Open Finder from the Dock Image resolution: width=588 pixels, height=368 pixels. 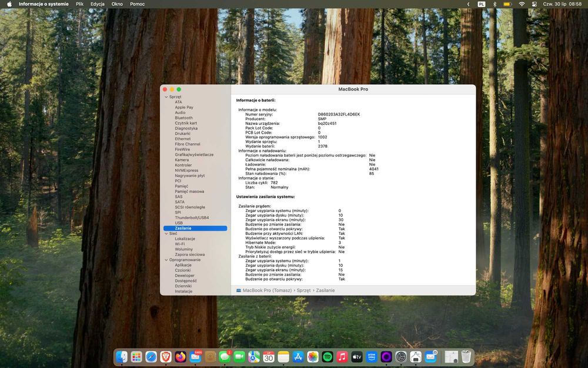122,357
